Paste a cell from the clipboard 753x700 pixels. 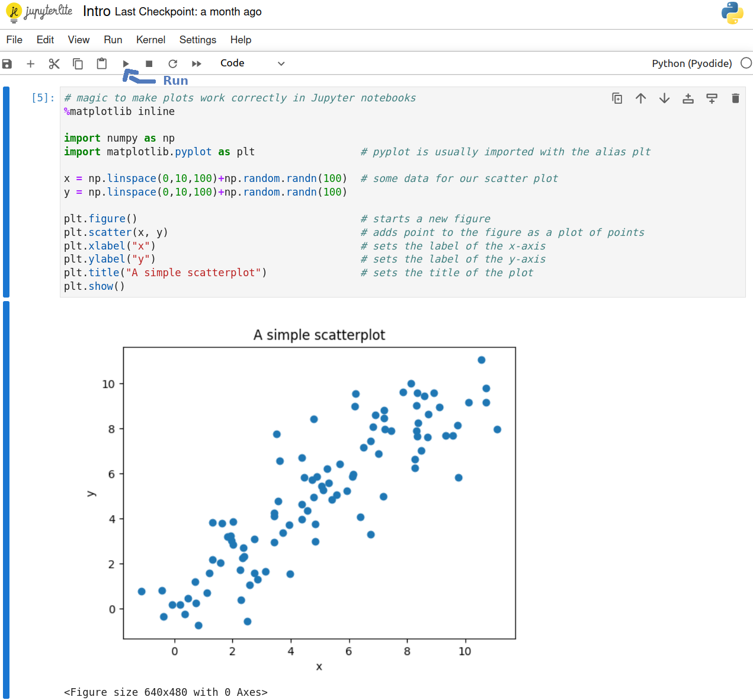click(101, 63)
